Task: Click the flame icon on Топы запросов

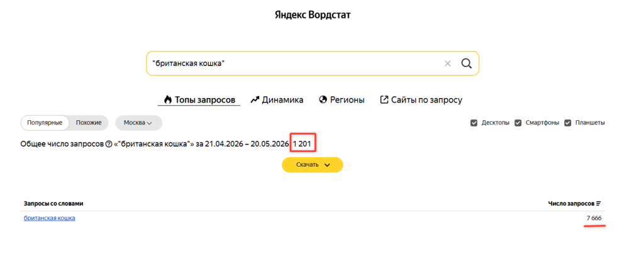Action: point(167,99)
